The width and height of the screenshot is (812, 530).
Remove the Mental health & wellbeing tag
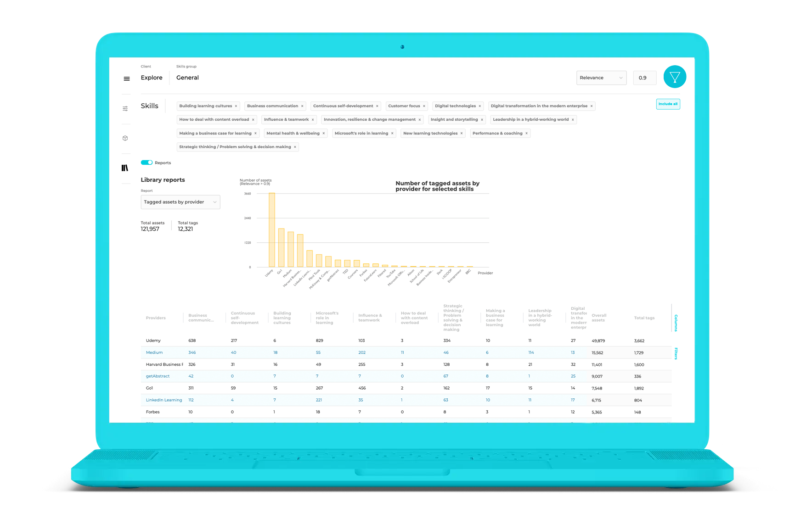pyautogui.click(x=324, y=134)
